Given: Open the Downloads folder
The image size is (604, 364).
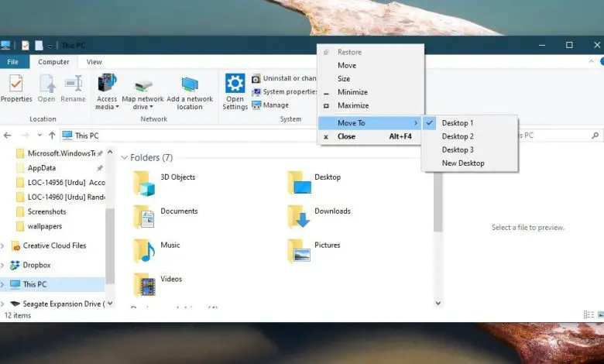Looking at the screenshot, I should click(x=319, y=216).
